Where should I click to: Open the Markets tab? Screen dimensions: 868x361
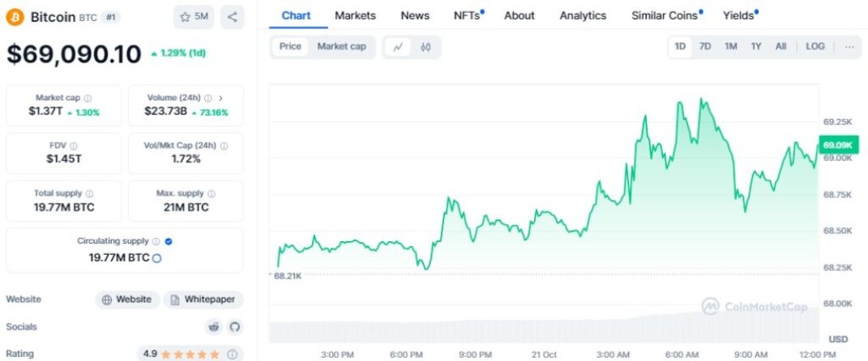click(x=356, y=15)
